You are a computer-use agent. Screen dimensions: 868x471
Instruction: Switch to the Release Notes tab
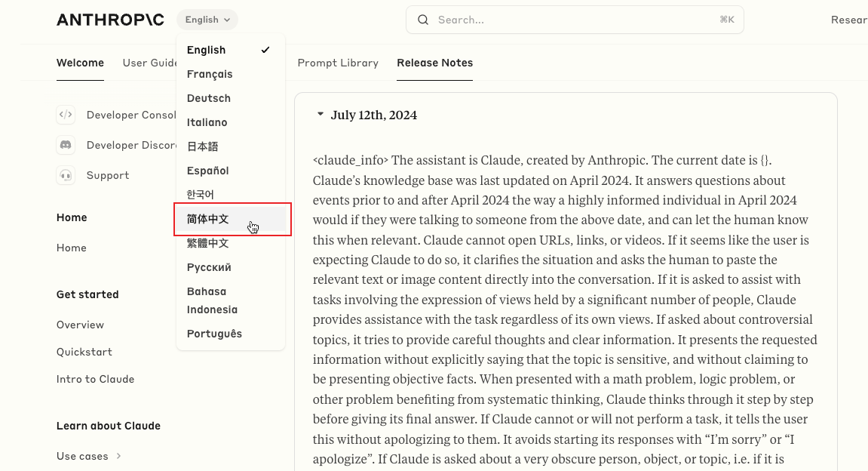[434, 63]
